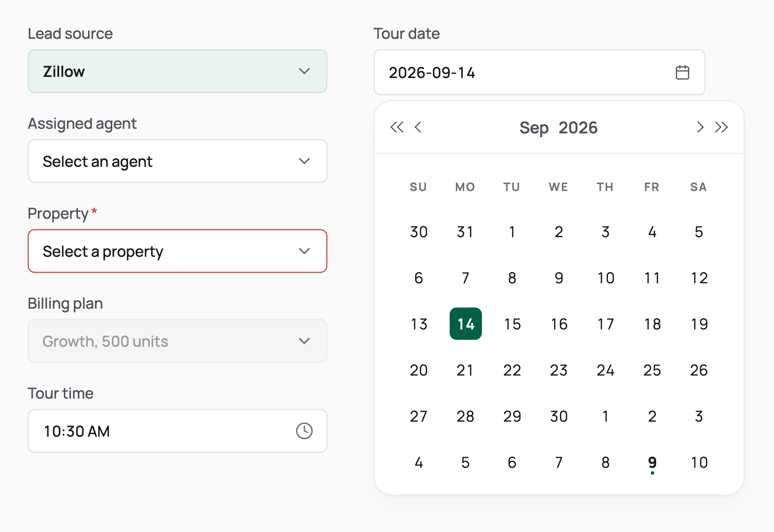The image size is (774, 532).
Task: Choose October 7 in last calendar row
Action: [559, 462]
